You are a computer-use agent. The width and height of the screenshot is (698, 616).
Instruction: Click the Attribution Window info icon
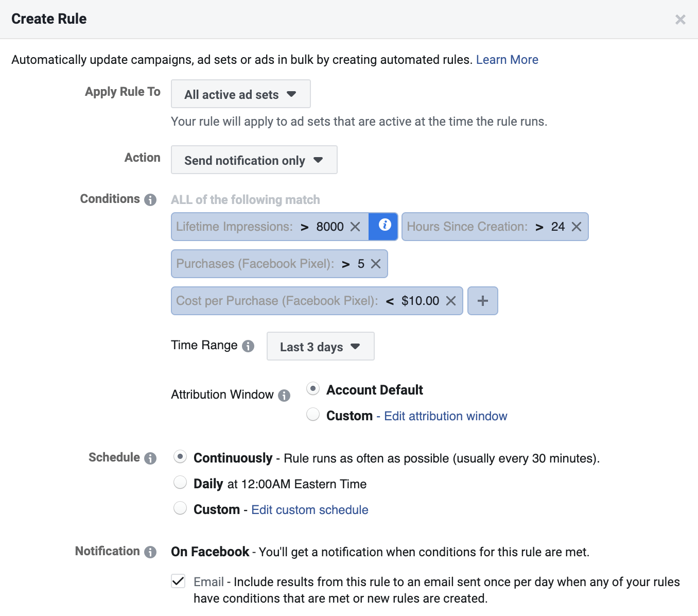pyautogui.click(x=284, y=396)
